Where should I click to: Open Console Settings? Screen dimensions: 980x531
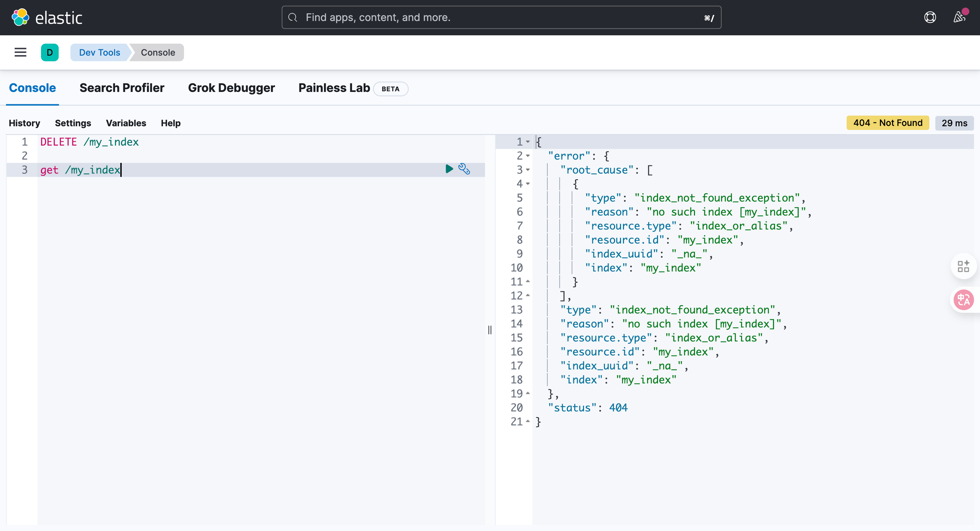(73, 123)
